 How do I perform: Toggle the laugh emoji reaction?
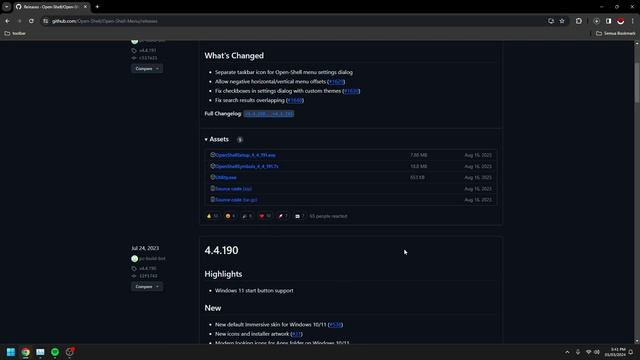230,216
